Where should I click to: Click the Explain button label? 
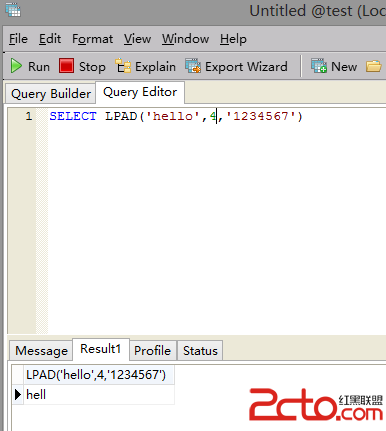tap(155, 67)
